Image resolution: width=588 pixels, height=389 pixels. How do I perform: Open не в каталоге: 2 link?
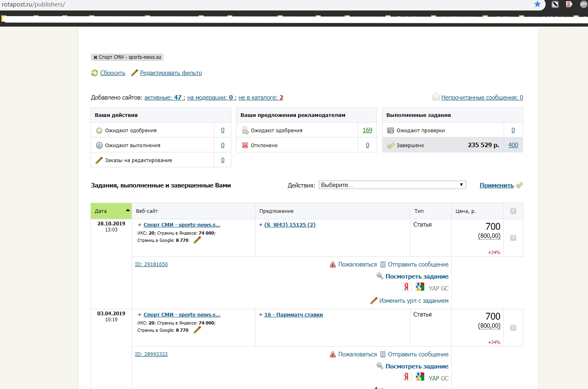pyautogui.click(x=261, y=98)
